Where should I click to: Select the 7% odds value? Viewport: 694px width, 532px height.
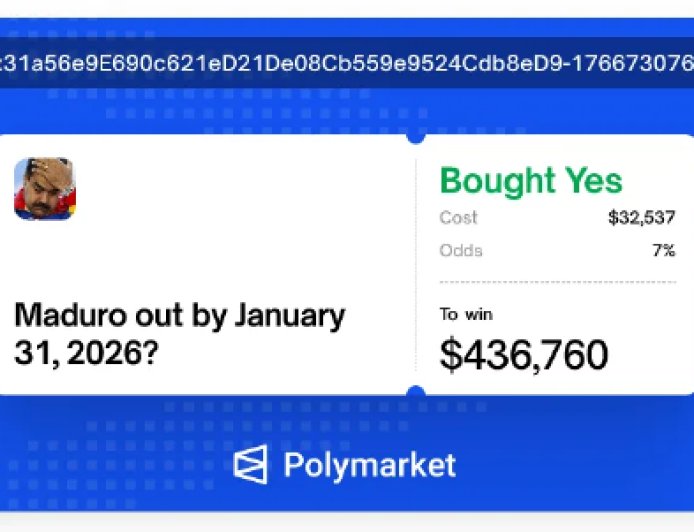[663, 250]
